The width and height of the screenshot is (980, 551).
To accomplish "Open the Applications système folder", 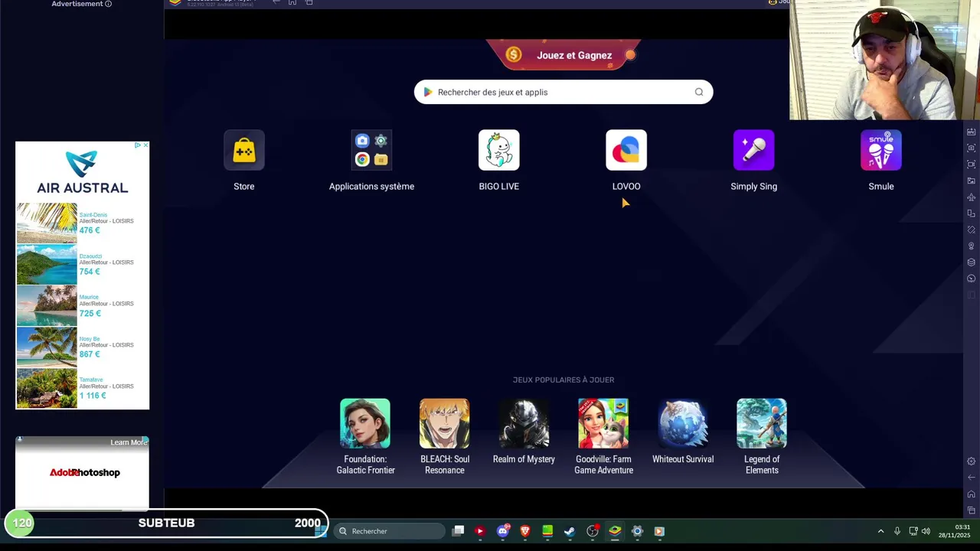I will [371, 150].
